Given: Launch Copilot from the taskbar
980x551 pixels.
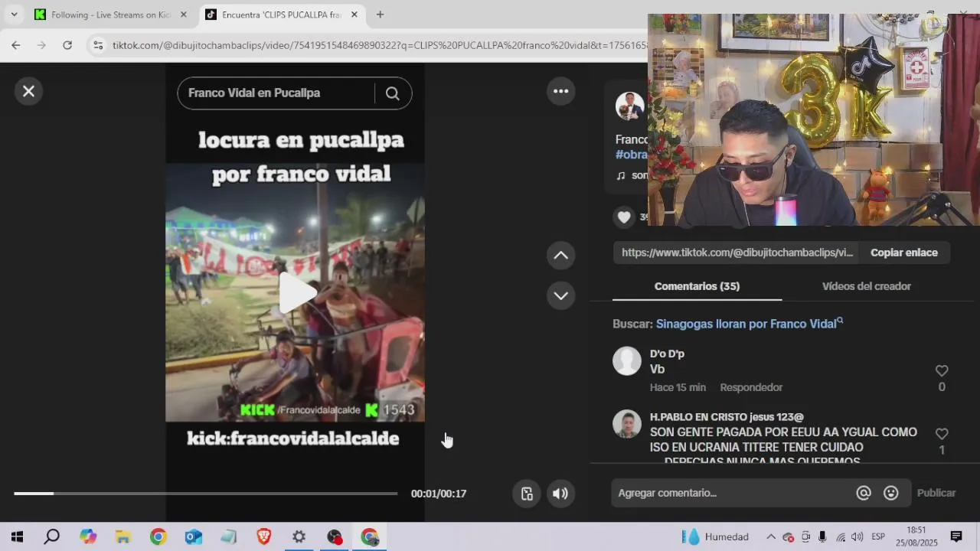Looking at the screenshot, I should click(88, 537).
